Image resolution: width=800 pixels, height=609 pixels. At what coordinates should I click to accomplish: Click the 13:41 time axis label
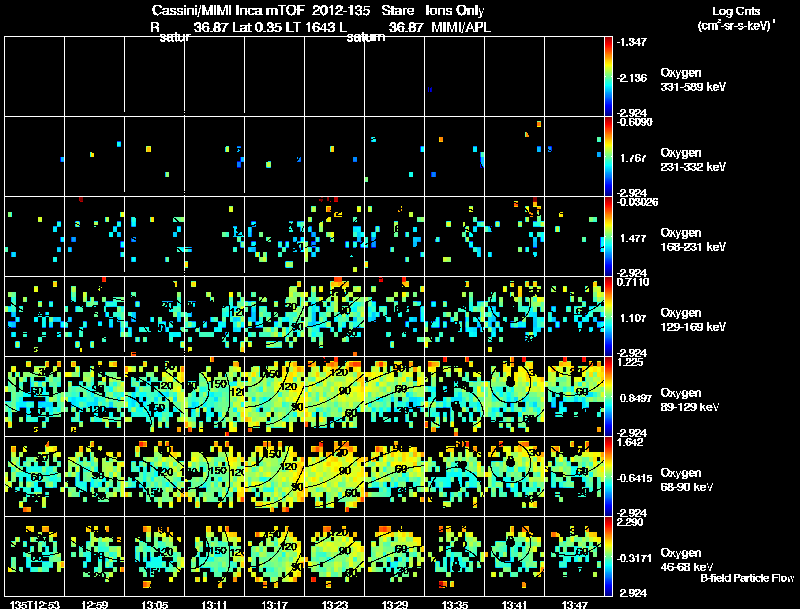coord(514,604)
